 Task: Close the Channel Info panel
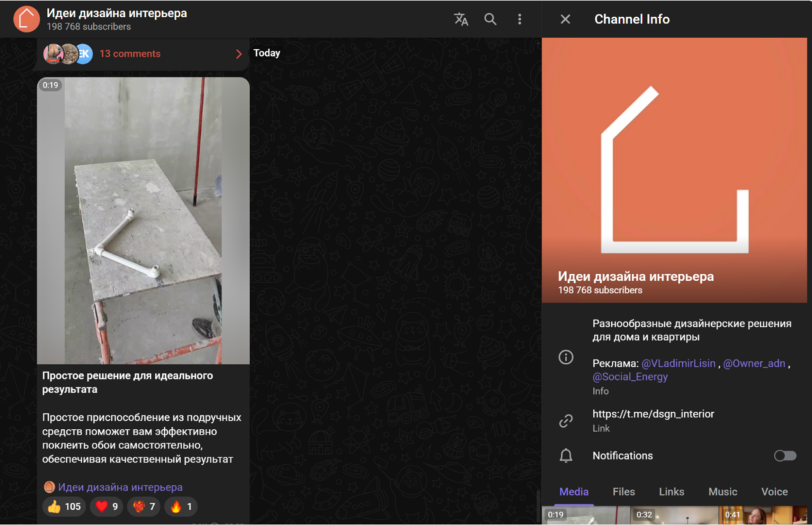coord(565,19)
